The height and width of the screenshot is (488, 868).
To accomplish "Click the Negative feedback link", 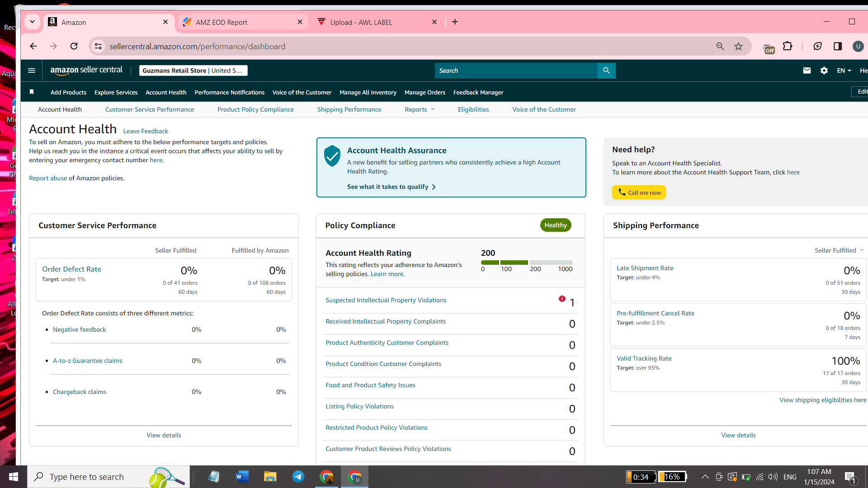I will pyautogui.click(x=80, y=329).
